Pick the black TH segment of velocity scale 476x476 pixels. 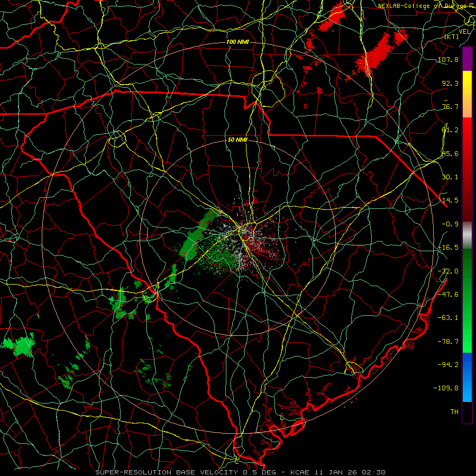coord(467,412)
